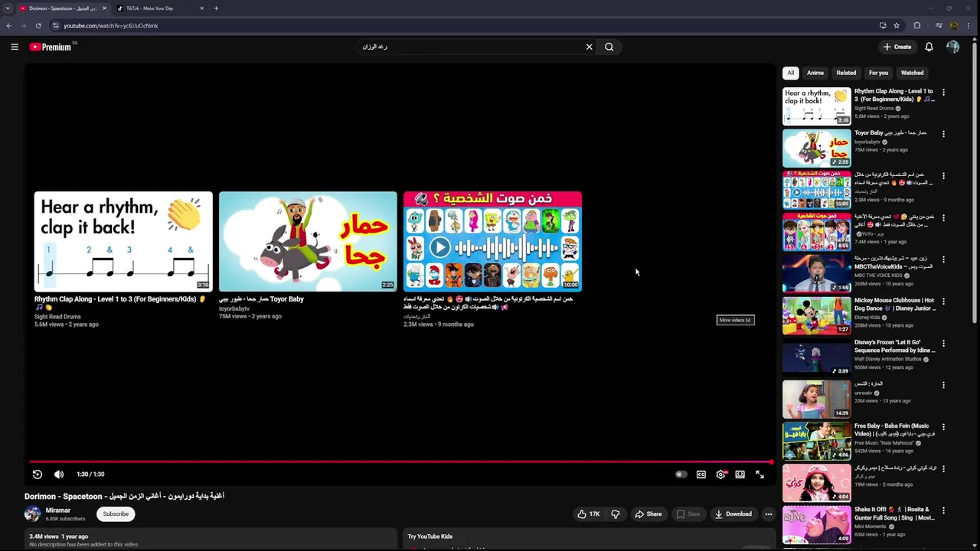This screenshot has height=551, width=980.
Task: Open options menu for sidebar Toyor Baby video
Action: [943, 134]
